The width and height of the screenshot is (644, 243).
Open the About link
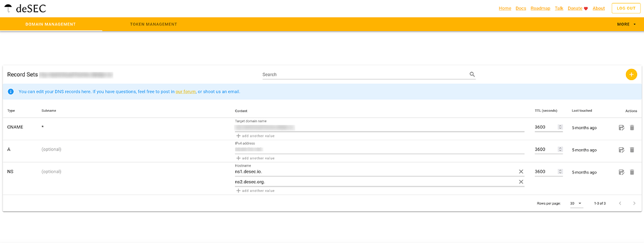click(599, 8)
